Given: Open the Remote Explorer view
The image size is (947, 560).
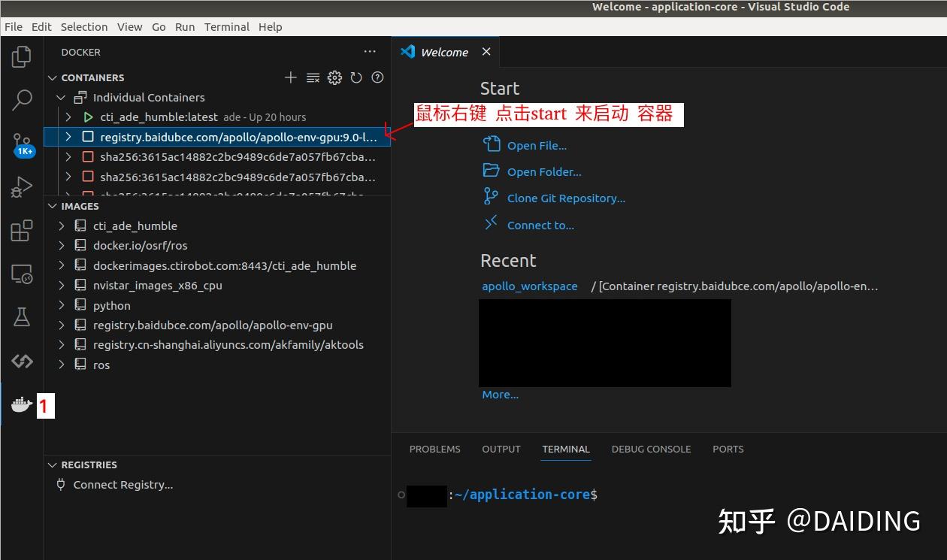Looking at the screenshot, I should 22,274.
